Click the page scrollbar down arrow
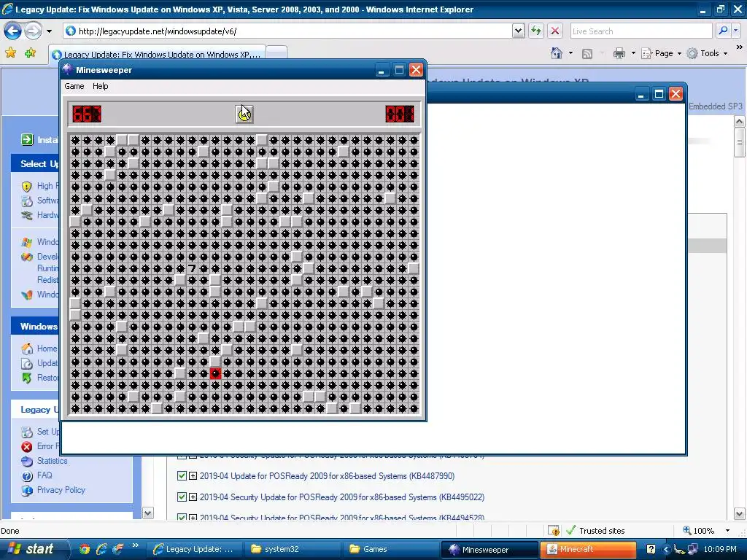This screenshot has height=560, width=747. point(740,514)
